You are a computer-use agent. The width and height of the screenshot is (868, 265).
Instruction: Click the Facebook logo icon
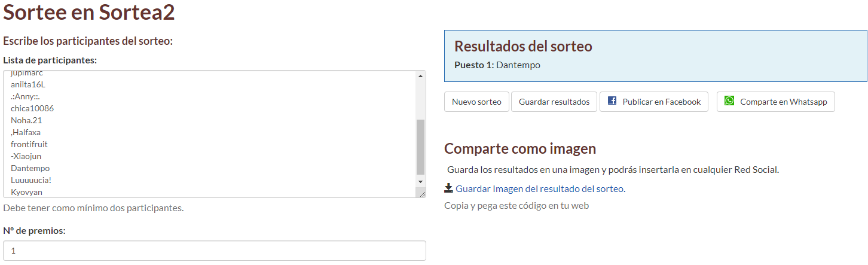click(612, 101)
